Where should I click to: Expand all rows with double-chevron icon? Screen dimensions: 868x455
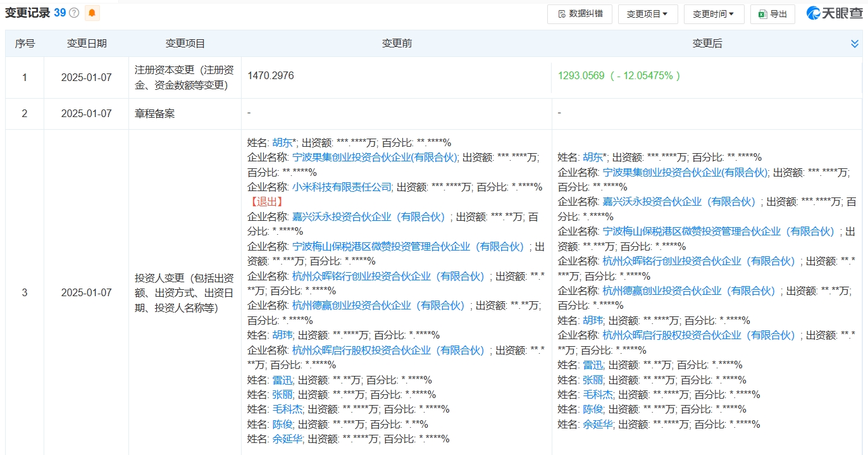pyautogui.click(x=855, y=44)
